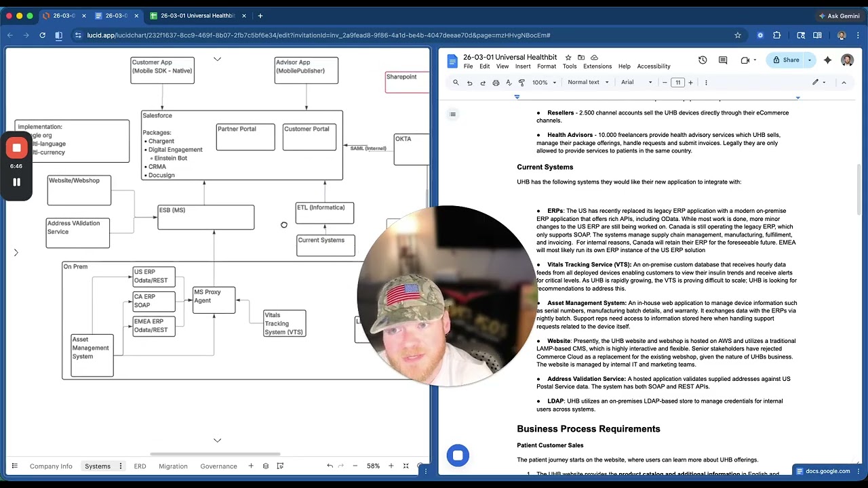Expand the Lucidchart left panel arrow

click(16, 253)
